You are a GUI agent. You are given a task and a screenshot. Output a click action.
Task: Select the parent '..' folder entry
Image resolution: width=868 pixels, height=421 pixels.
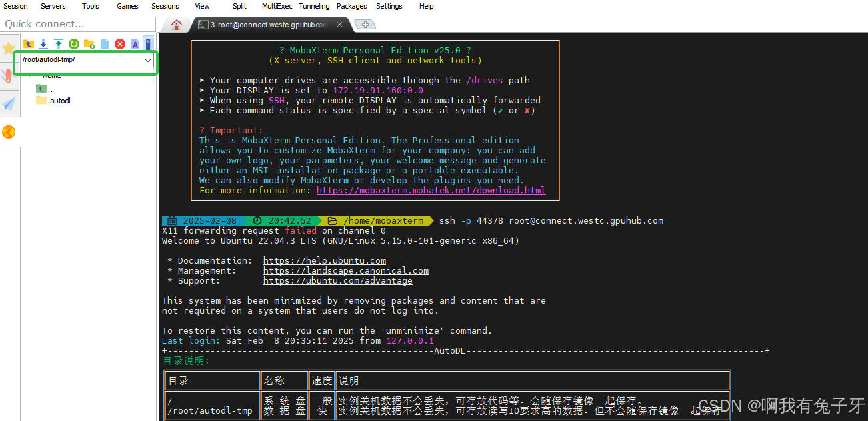click(x=45, y=89)
